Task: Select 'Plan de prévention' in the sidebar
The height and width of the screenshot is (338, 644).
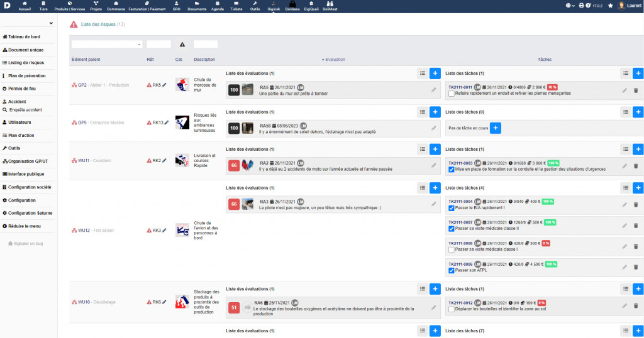Action: pyautogui.click(x=26, y=75)
